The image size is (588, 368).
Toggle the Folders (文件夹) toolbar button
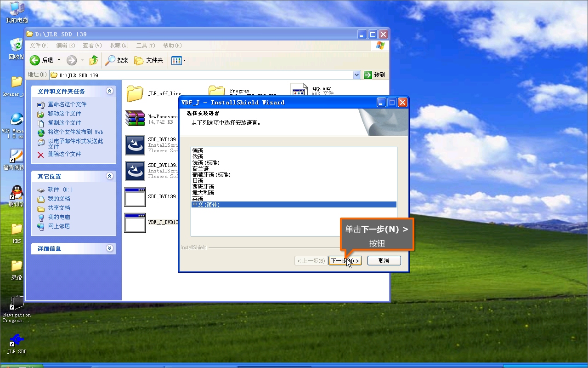tap(148, 60)
